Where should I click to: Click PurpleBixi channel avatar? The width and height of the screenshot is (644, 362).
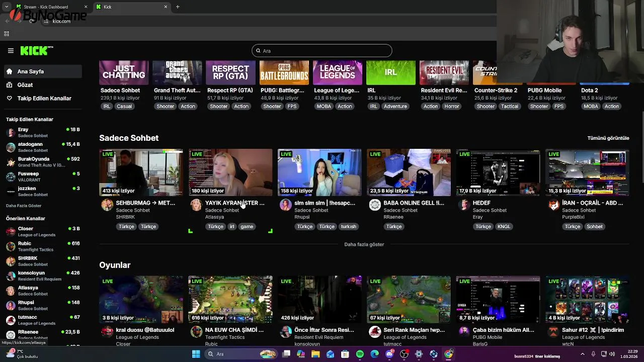click(553, 205)
